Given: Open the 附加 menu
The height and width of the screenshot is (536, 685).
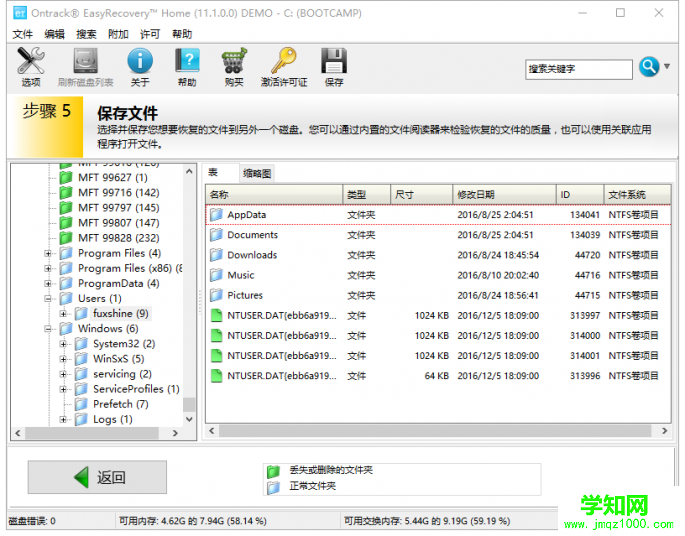Looking at the screenshot, I should point(118,34).
